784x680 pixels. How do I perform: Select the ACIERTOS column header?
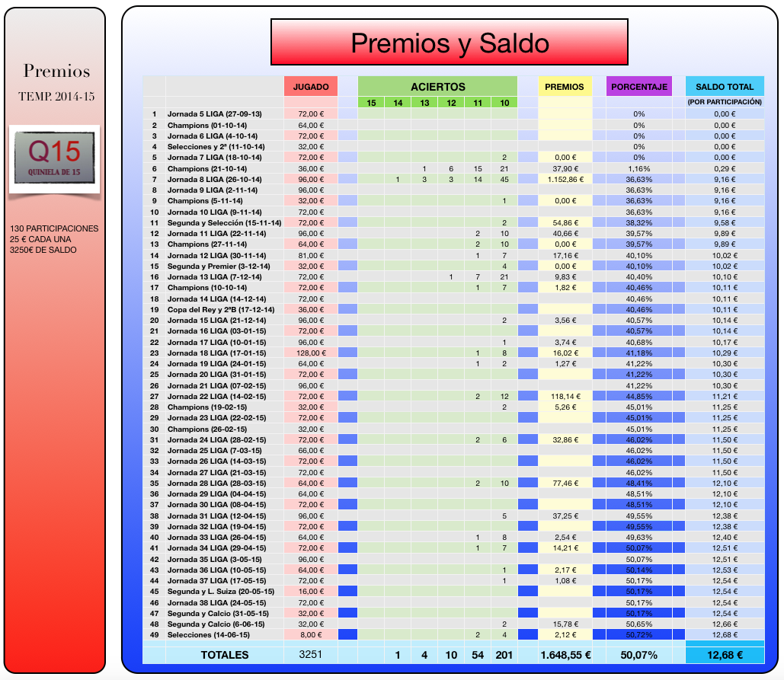tap(437, 87)
